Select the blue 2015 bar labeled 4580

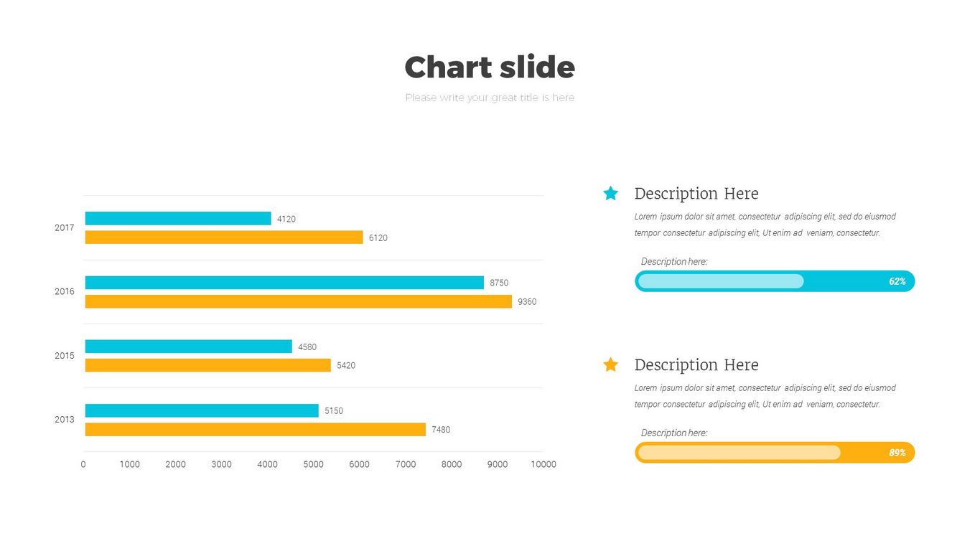pos(189,347)
